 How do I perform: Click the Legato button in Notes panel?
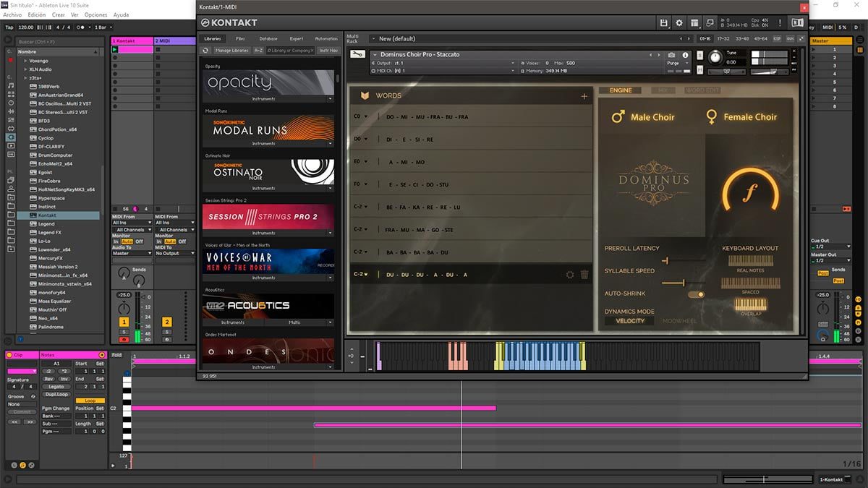point(56,386)
